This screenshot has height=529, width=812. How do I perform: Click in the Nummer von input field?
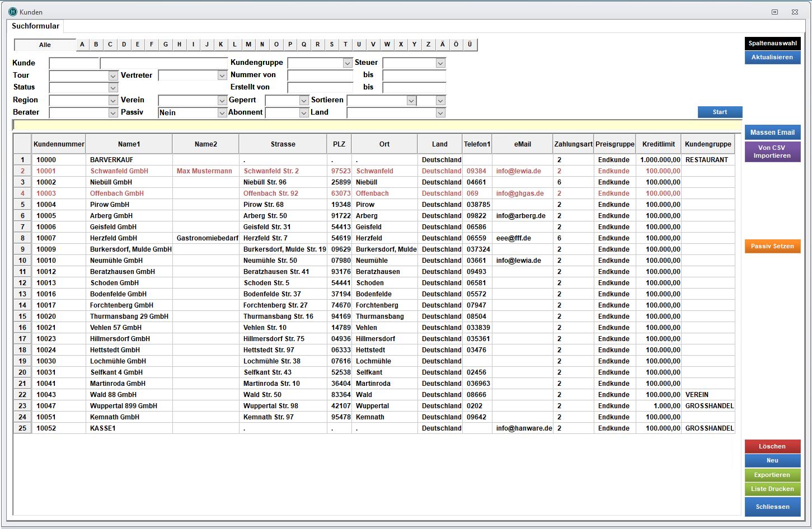point(320,75)
